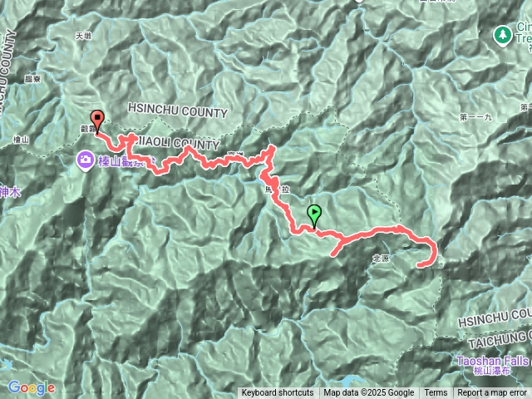Open the purple camera viewpoint marker

[85, 160]
